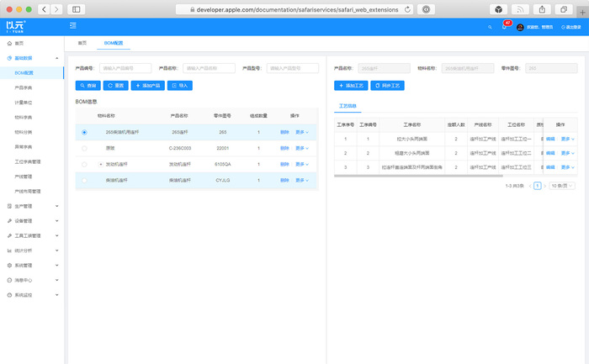Screen dimensions: 589x364
Task: Open 产品字典 in the sidebar menu
Action: coord(24,87)
